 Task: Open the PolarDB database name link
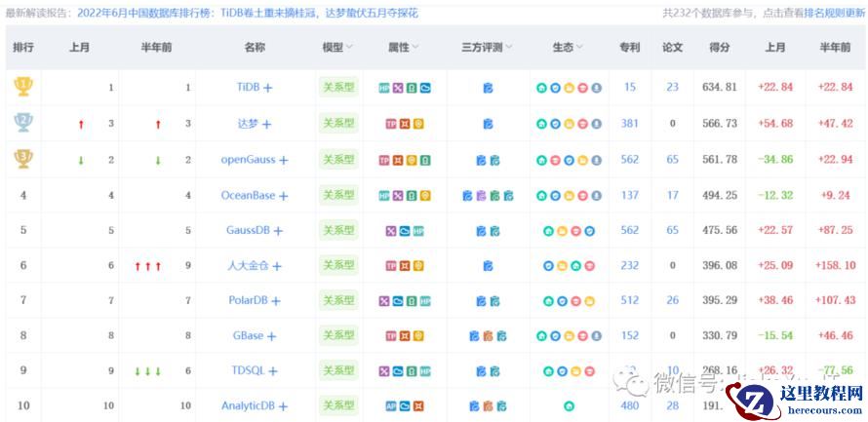(x=248, y=301)
